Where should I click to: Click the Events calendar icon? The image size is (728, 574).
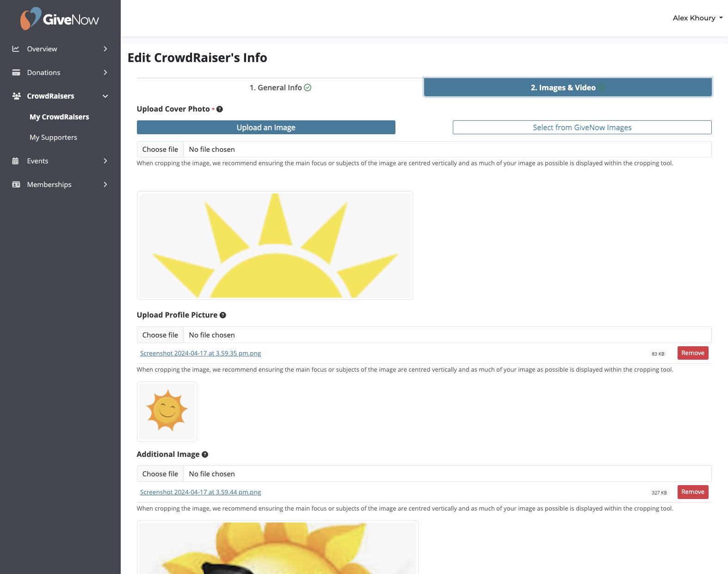point(15,161)
